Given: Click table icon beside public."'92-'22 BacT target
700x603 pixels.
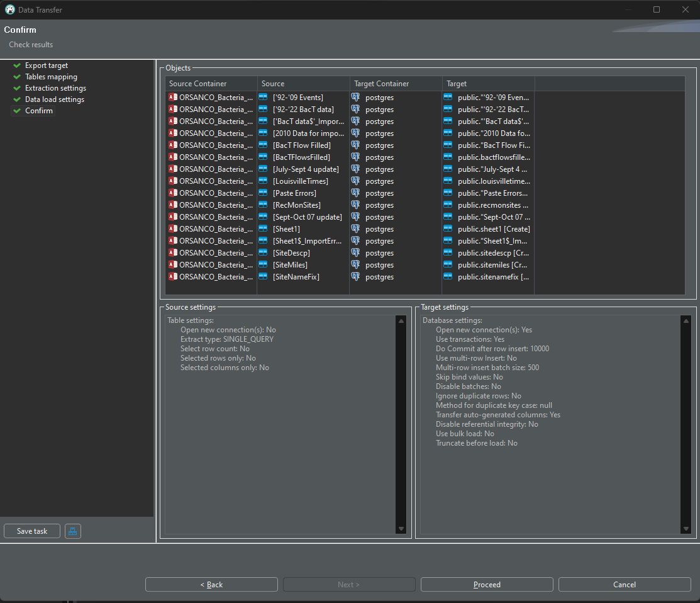Looking at the screenshot, I should [448, 109].
